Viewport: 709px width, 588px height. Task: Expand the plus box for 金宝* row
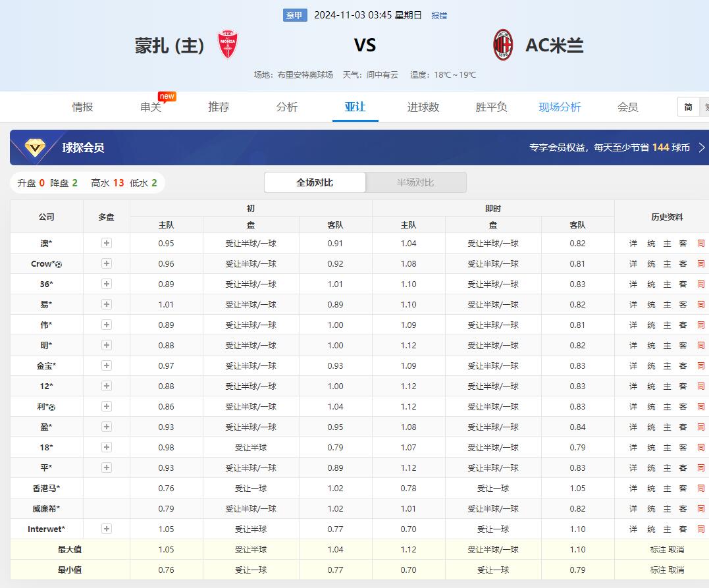pyautogui.click(x=107, y=365)
